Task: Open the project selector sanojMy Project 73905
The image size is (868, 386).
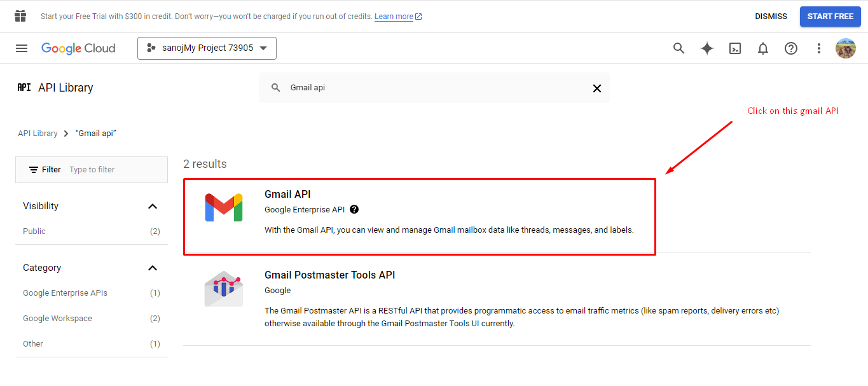Action: click(207, 48)
